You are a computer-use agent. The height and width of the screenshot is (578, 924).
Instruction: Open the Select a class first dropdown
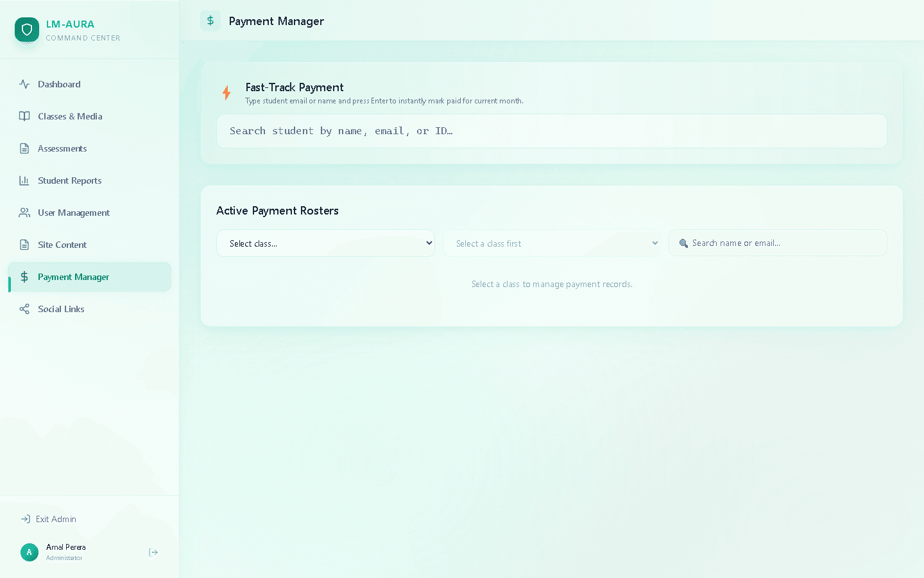pyautogui.click(x=552, y=243)
